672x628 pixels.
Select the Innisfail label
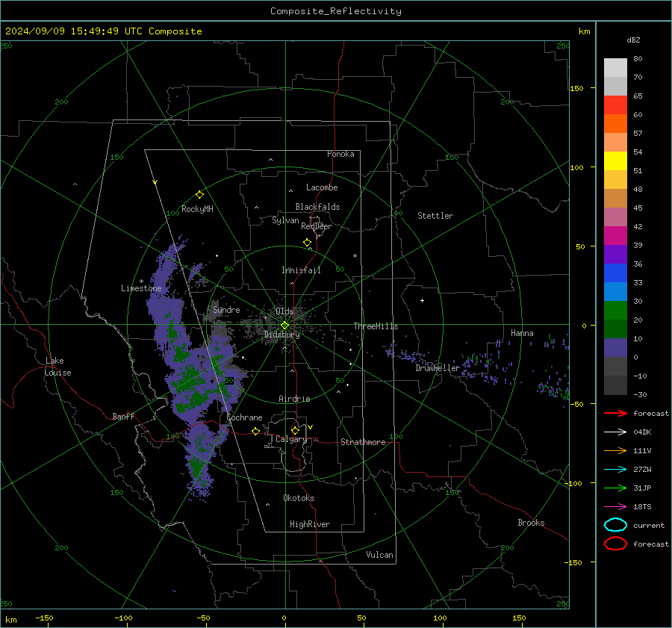coord(301,270)
